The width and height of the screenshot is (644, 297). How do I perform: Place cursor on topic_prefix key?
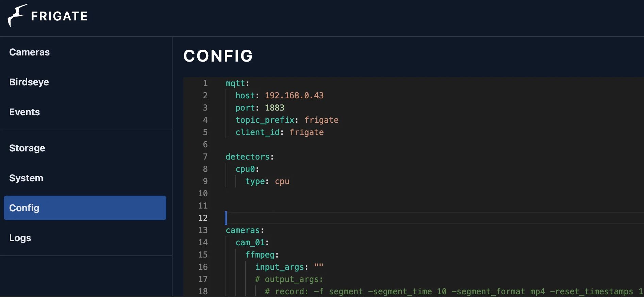[265, 120]
